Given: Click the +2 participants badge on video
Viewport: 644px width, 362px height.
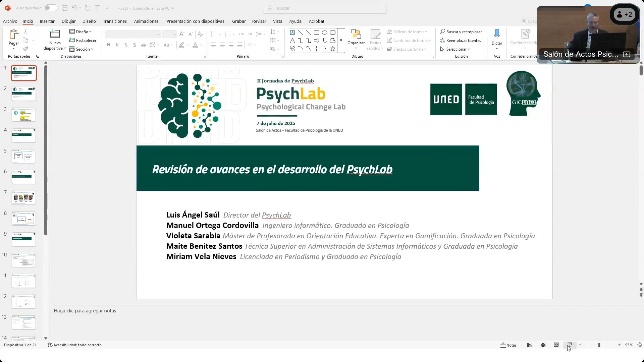Looking at the screenshot, I should 625,14.
